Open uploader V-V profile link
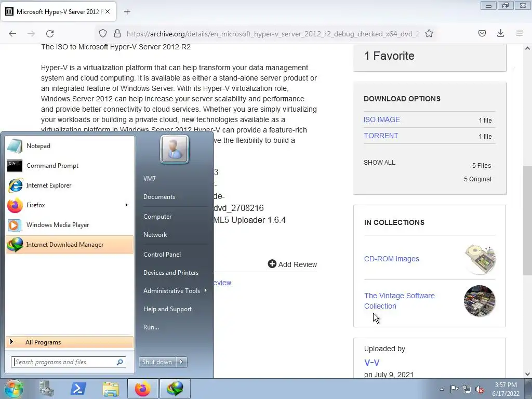The width and height of the screenshot is (532, 399). click(x=371, y=362)
